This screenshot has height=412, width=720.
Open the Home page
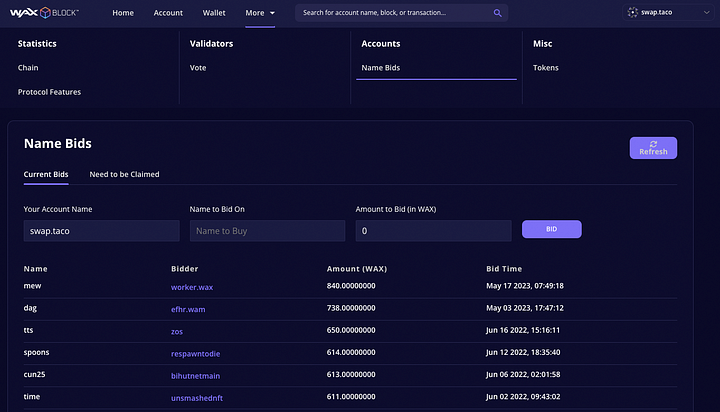point(123,13)
